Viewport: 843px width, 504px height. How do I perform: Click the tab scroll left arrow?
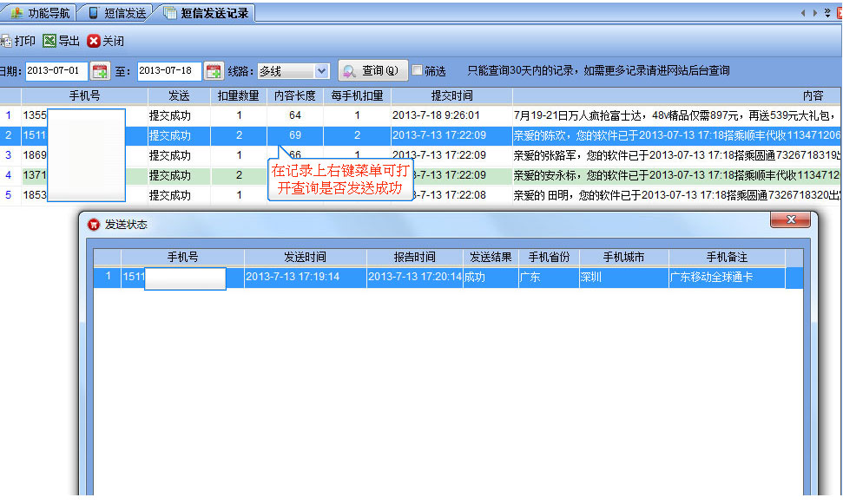(804, 13)
